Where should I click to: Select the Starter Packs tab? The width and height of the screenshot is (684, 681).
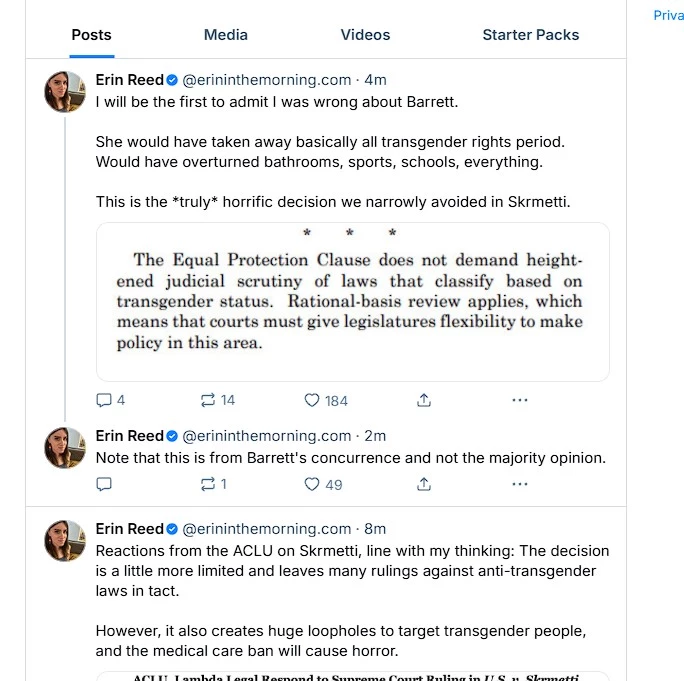[x=530, y=34]
